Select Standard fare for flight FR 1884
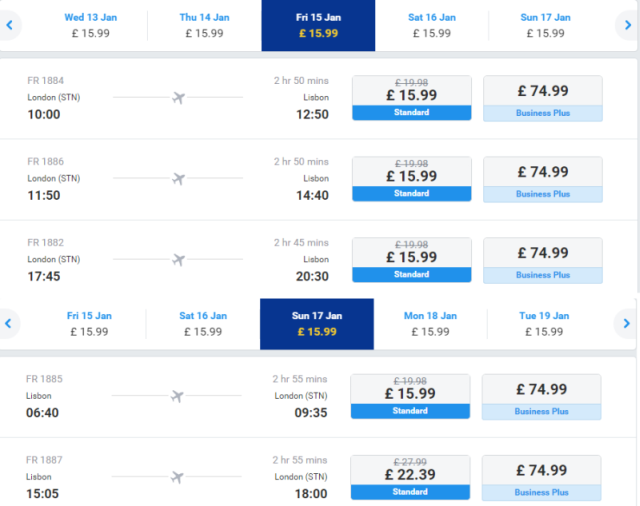 412,98
